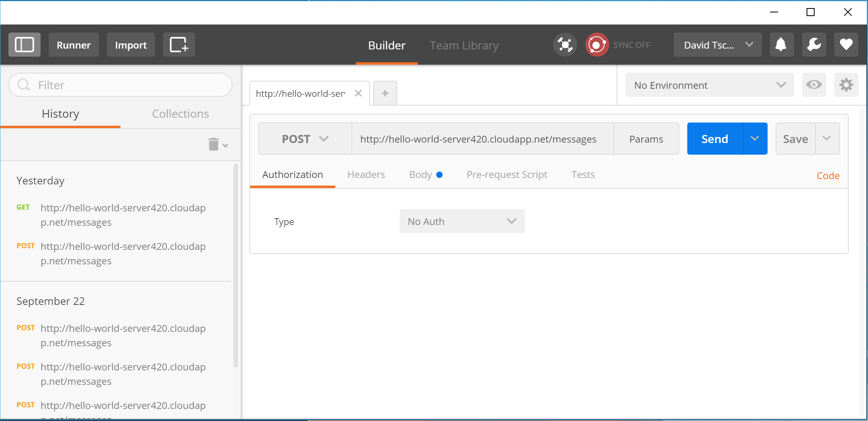This screenshot has height=421, width=868.
Task: Open the Pre-request Script tab
Action: coord(507,175)
